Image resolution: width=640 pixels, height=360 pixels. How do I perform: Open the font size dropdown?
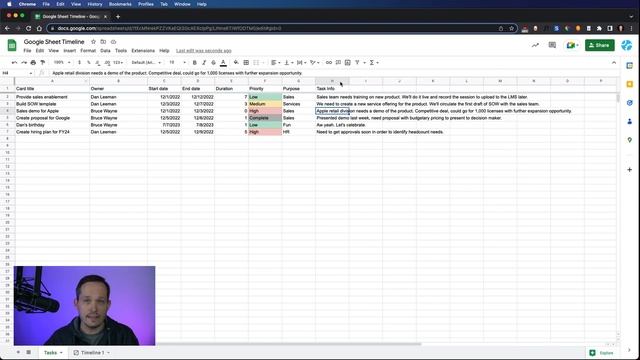pyautogui.click(x=177, y=62)
